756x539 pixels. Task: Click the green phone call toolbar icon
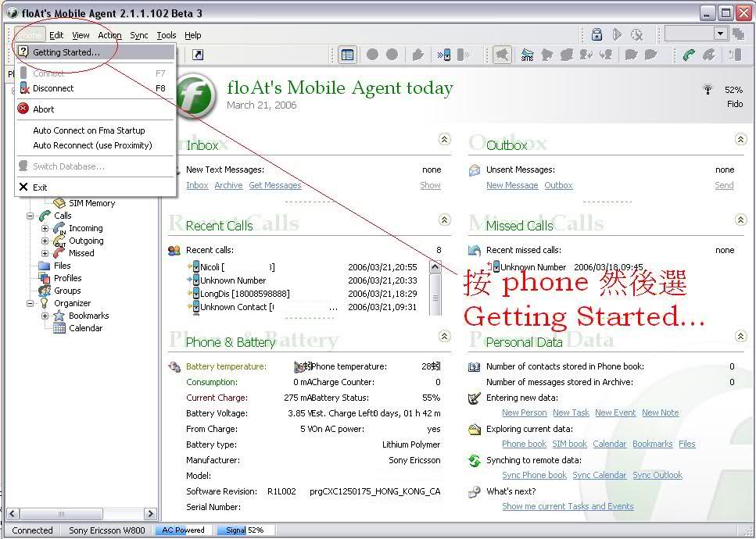tap(689, 55)
